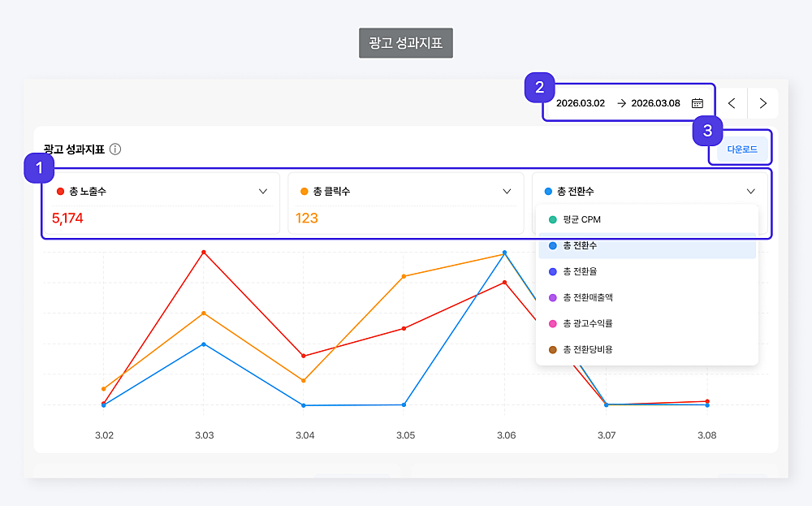
Task: Expand the 총 노출수 metric dropdown
Action: pyautogui.click(x=263, y=192)
